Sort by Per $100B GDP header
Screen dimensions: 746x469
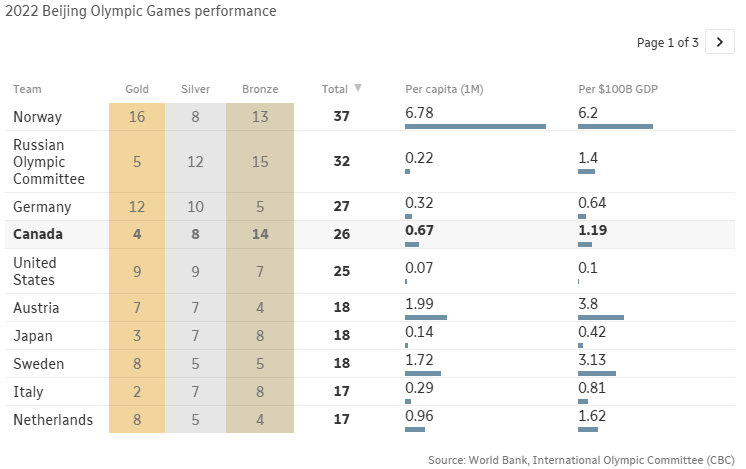pyautogui.click(x=618, y=89)
